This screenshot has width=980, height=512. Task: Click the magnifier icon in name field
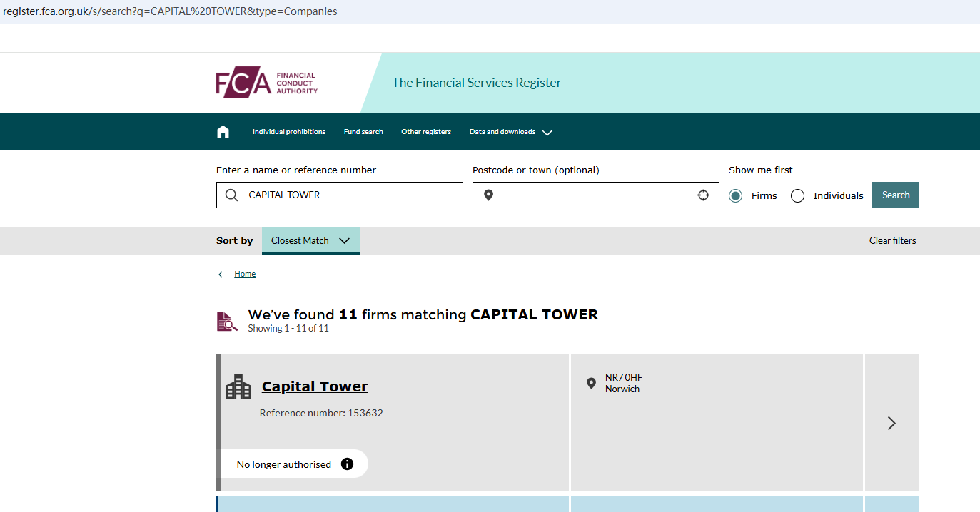pos(231,195)
